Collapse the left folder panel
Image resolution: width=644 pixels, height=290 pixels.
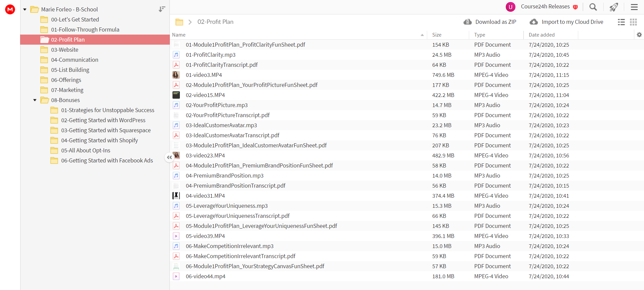click(x=169, y=157)
